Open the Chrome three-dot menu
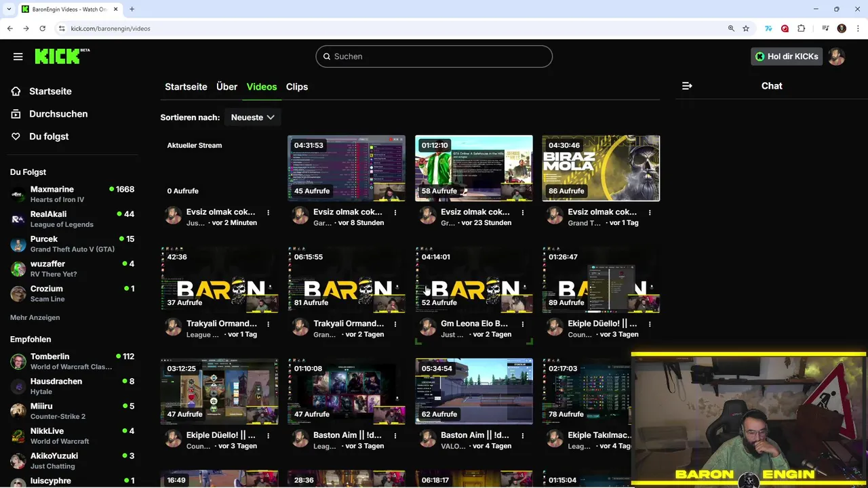The image size is (868, 488). [857, 28]
